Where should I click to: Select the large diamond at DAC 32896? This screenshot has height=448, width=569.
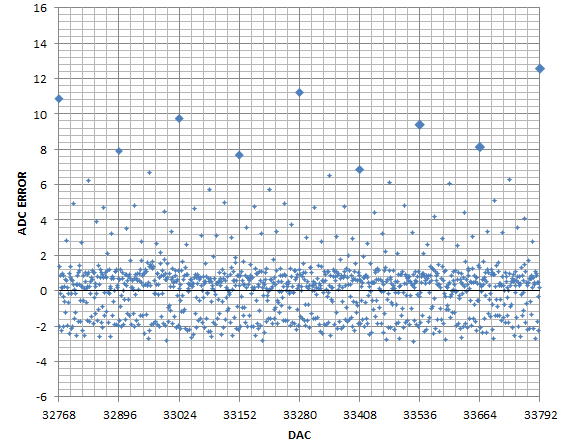(x=119, y=151)
